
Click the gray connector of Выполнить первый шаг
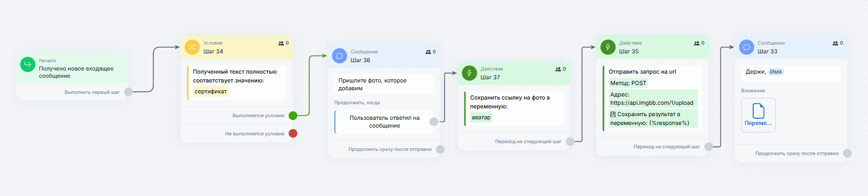tap(128, 92)
